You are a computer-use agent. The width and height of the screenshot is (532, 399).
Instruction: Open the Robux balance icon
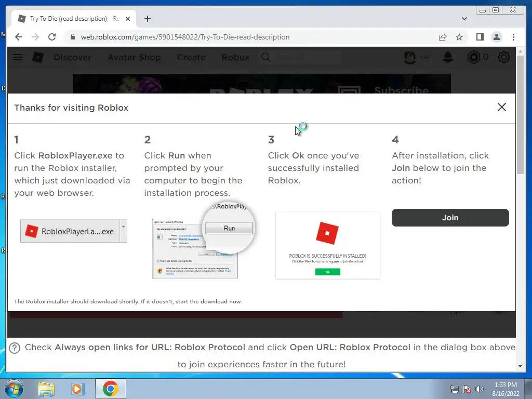474,57
